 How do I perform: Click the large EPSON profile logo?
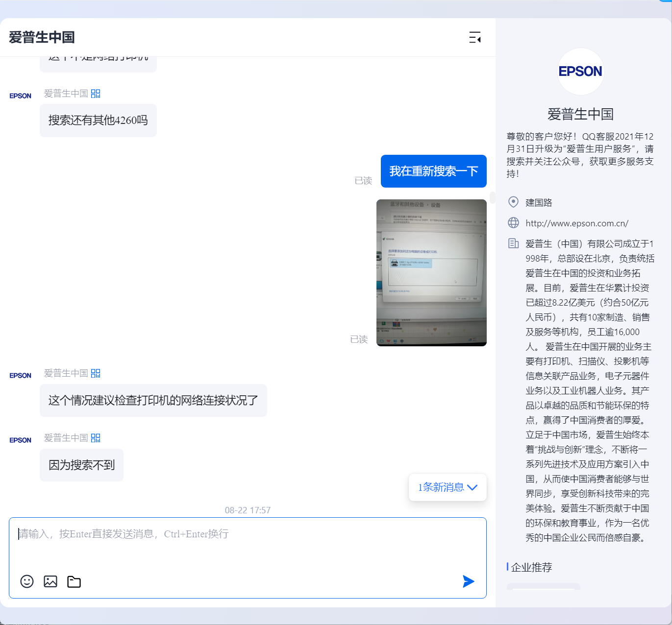[581, 72]
